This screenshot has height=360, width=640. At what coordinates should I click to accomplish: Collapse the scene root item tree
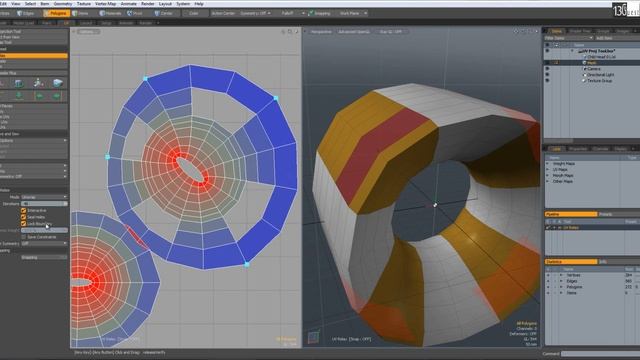tap(572, 51)
